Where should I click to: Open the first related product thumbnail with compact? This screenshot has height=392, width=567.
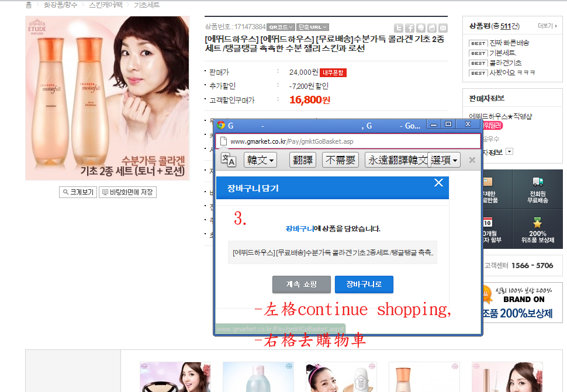pyautogui.click(x=175, y=377)
